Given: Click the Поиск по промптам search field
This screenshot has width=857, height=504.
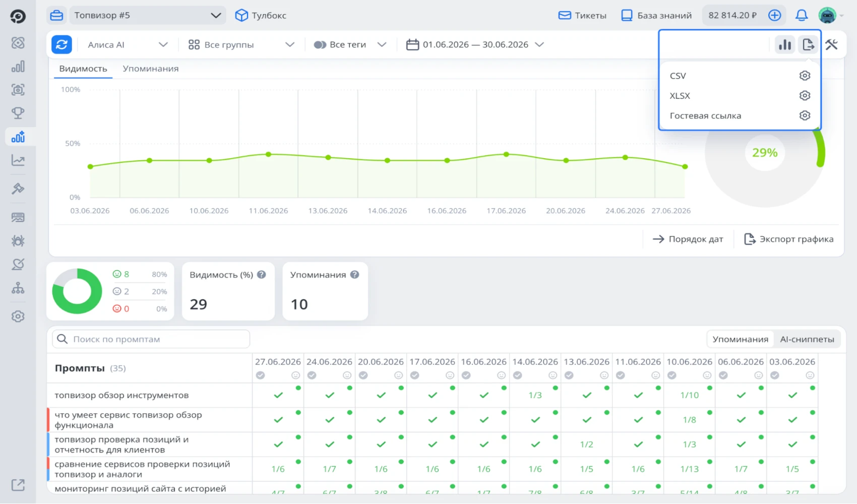Looking at the screenshot, I should 151,339.
